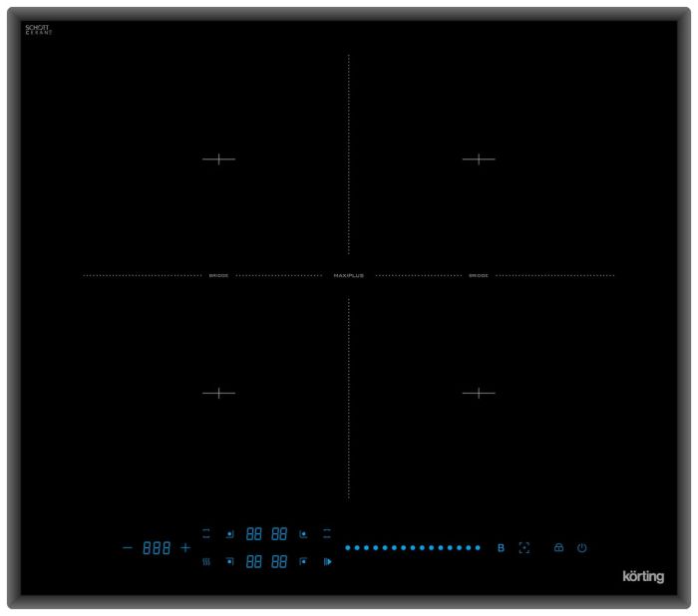The width and height of the screenshot is (698, 616).
Task: Tap the three-digit timer display
Action: coord(157,548)
